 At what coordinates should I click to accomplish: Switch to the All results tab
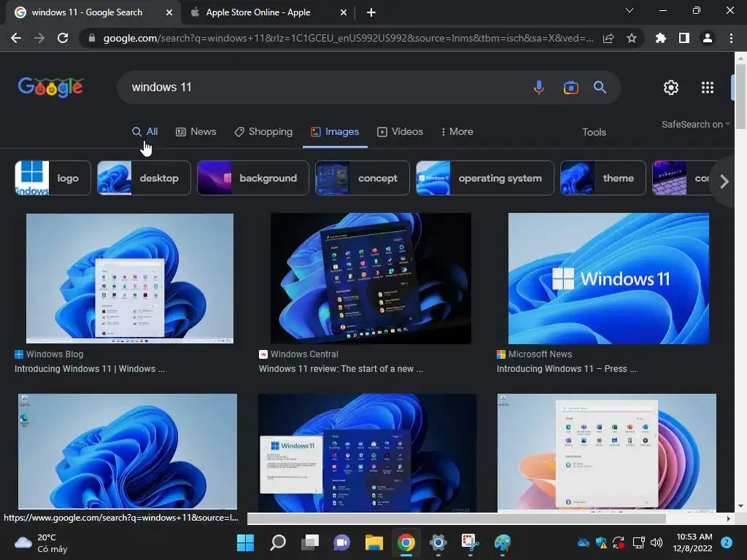(x=145, y=131)
